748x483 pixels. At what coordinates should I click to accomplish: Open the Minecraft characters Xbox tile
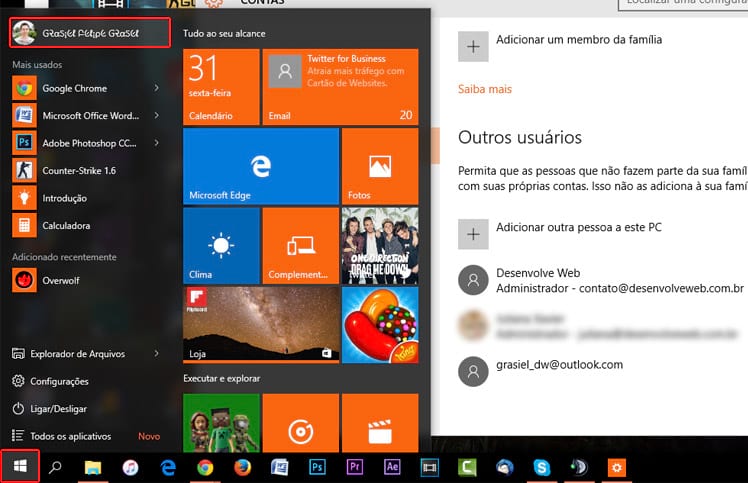[x=221, y=423]
